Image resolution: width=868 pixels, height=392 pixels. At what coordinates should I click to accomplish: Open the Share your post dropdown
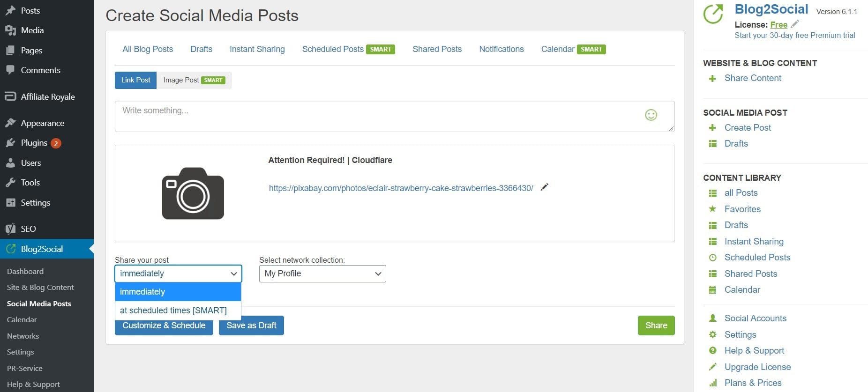(x=178, y=274)
